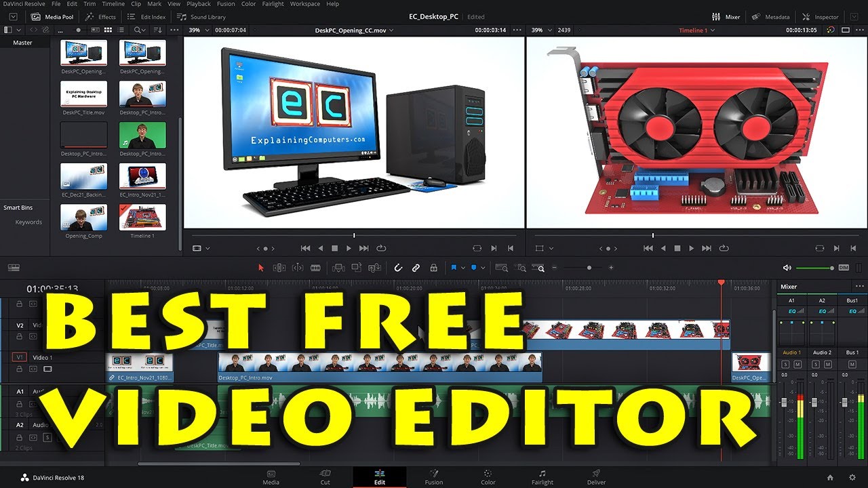Open Timeline View Options icon
The height and width of the screenshot is (488, 868).
point(14,268)
